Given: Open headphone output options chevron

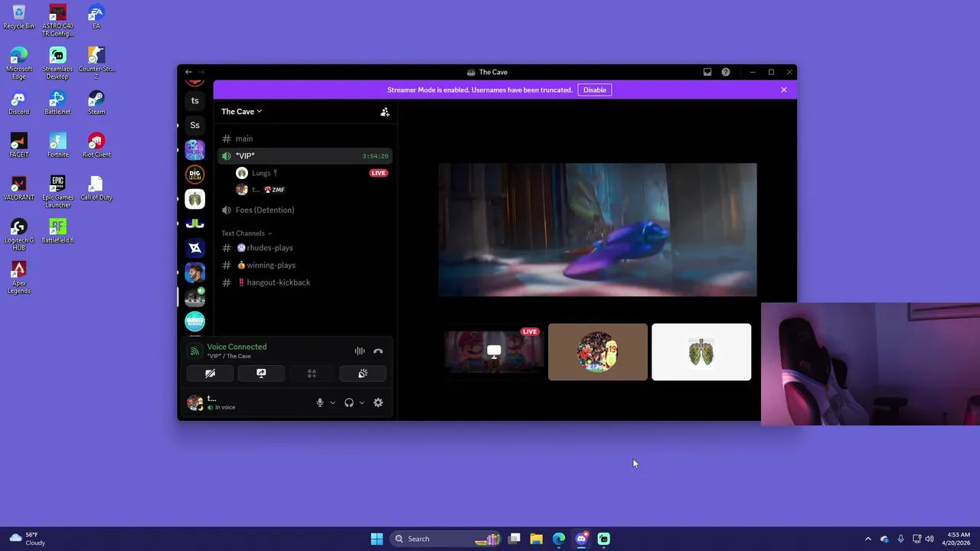Looking at the screenshot, I should click(361, 403).
